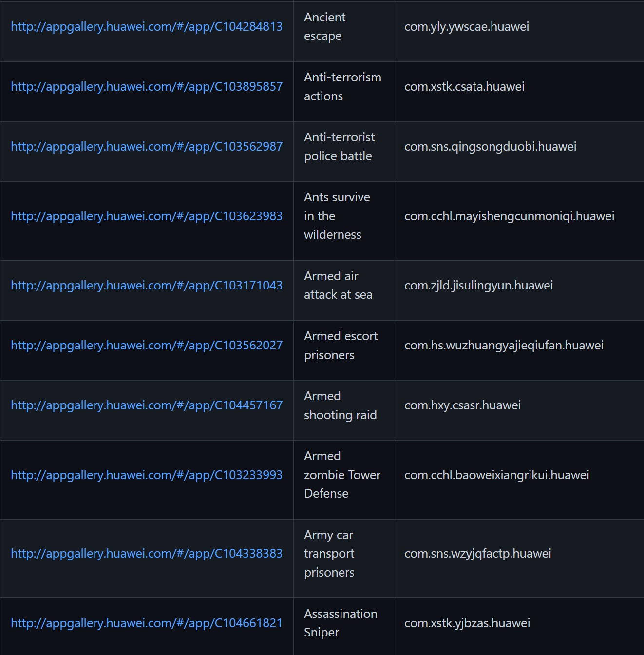
Task: Open the link ending C104457167
Action: pos(147,405)
